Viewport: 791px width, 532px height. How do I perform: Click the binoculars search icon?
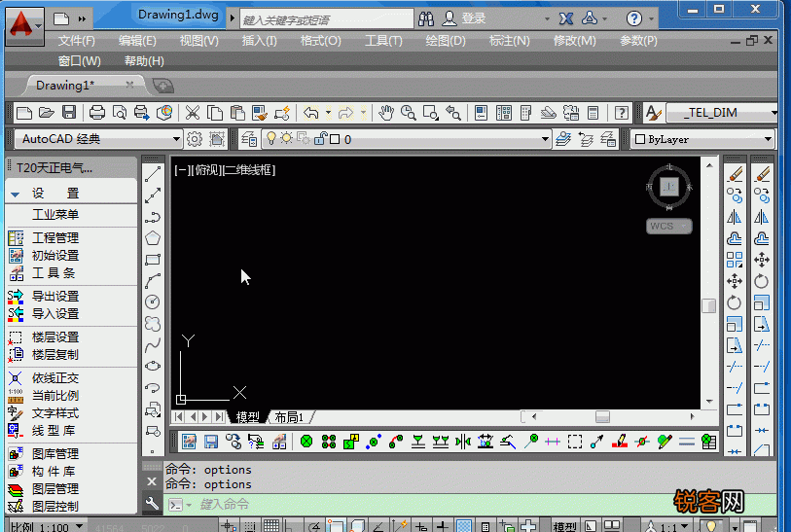point(426,19)
